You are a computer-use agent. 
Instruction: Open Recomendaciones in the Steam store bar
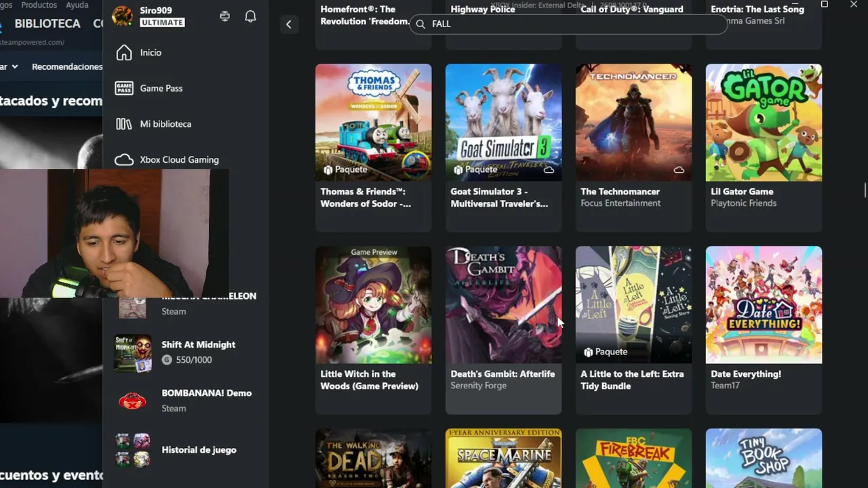click(x=67, y=66)
